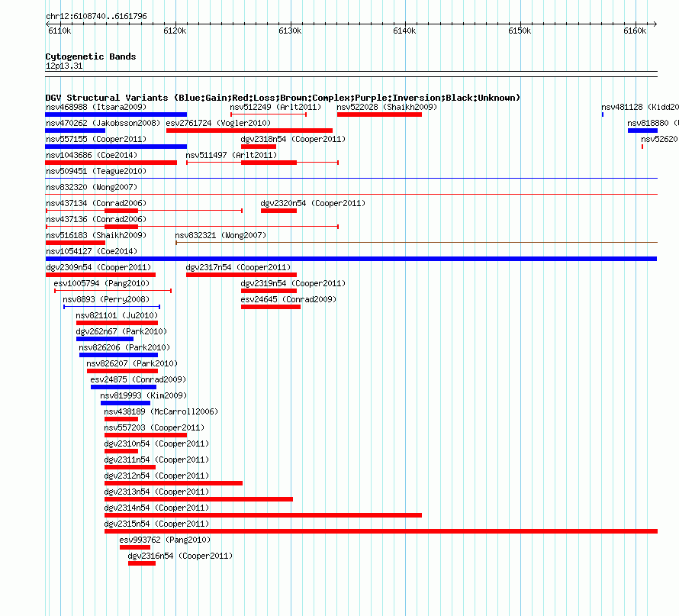Select nsv1054127 (Coe2014) label
This screenshot has width=679, height=616.
(x=92, y=251)
